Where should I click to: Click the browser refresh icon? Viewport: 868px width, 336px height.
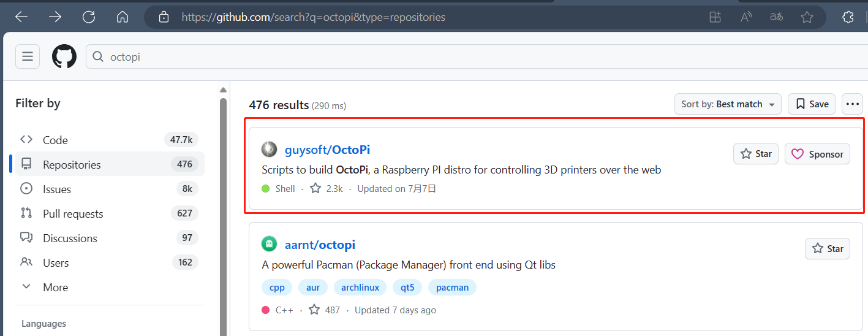coord(89,17)
